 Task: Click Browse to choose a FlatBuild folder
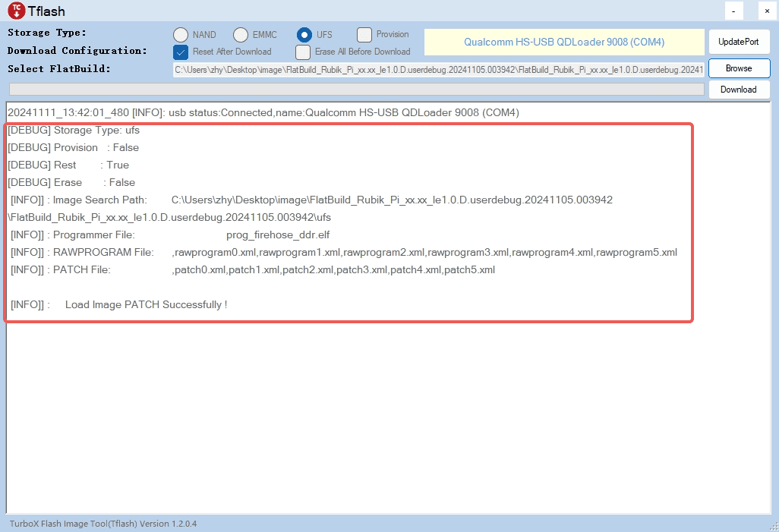739,68
